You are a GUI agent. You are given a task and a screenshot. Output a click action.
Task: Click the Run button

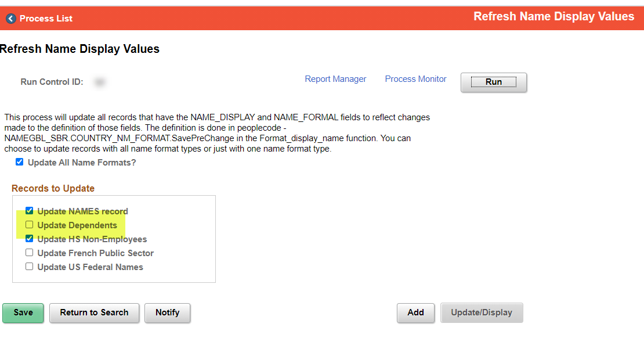click(493, 82)
